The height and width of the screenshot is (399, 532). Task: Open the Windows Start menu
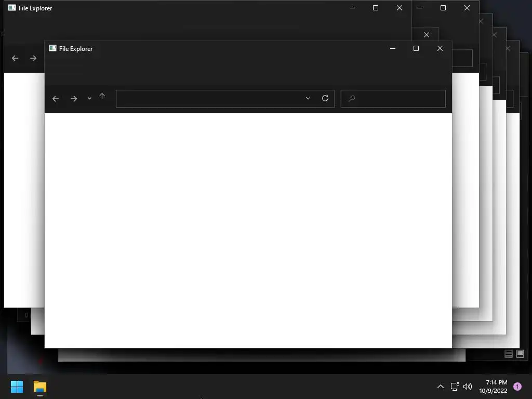coord(17,387)
